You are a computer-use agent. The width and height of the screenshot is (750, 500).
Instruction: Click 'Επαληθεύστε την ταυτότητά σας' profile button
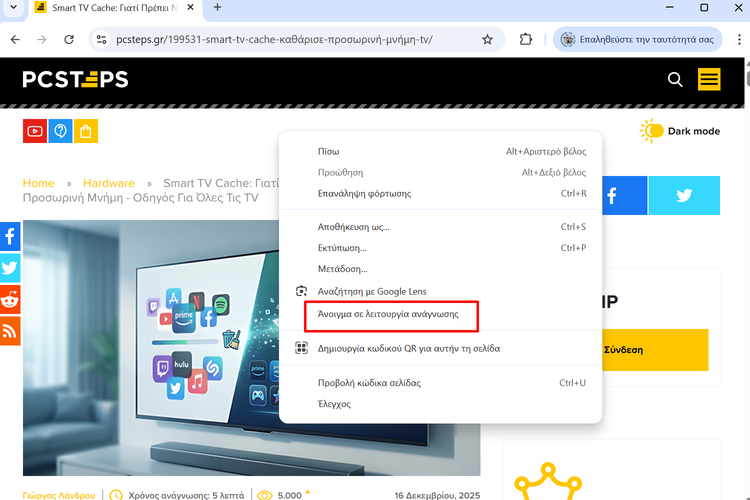pyautogui.click(x=638, y=40)
